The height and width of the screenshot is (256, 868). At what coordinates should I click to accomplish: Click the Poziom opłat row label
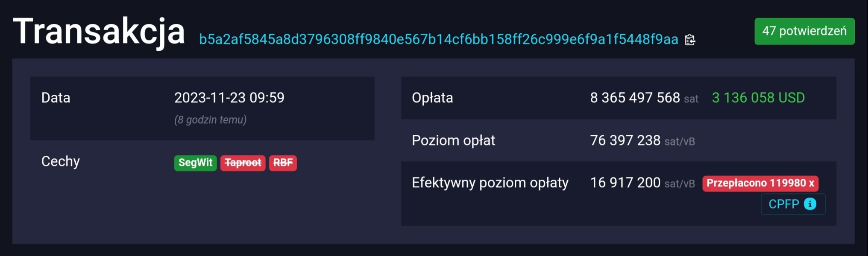(x=453, y=140)
